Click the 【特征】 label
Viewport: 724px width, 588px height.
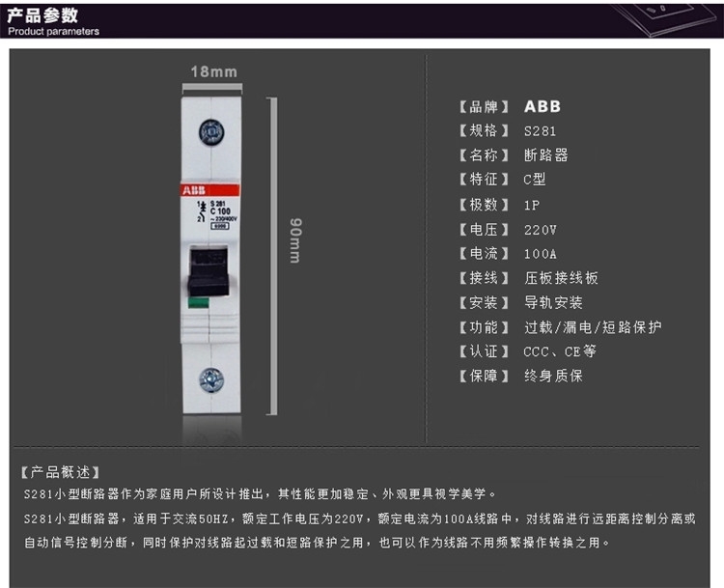[484, 180]
